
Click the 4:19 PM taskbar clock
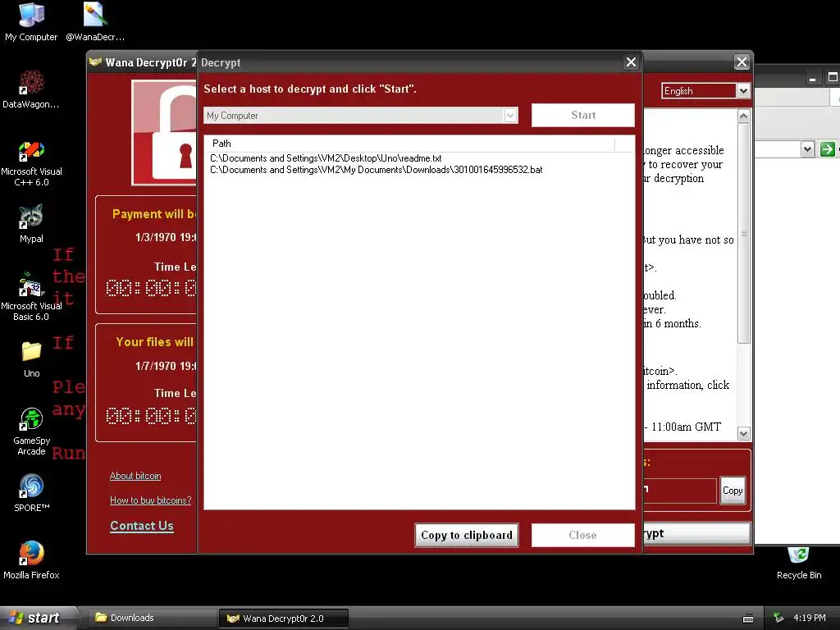[x=809, y=618]
